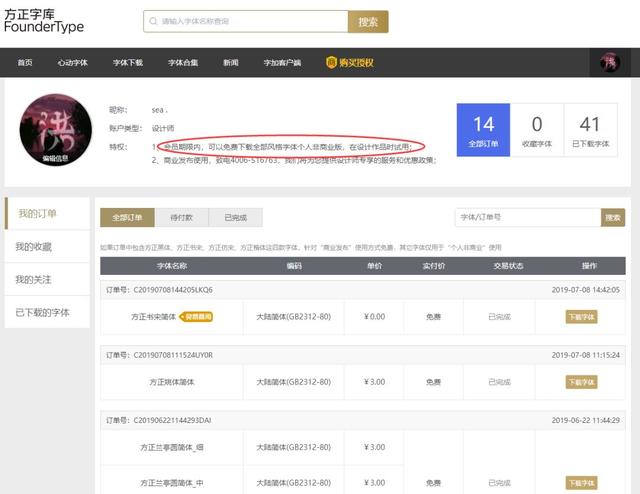Click timestamp 2019-06-22 11:44:29
The height and width of the screenshot is (494, 640).
[x=586, y=420]
